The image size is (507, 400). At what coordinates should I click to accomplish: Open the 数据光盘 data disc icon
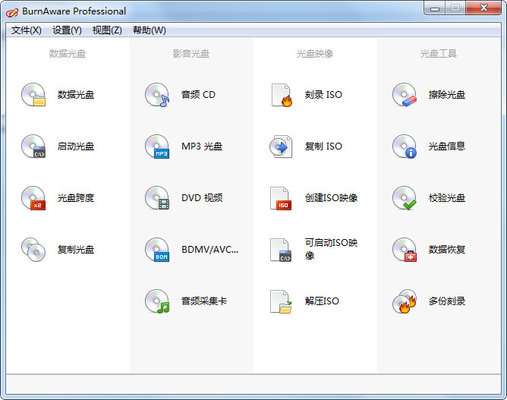33,95
